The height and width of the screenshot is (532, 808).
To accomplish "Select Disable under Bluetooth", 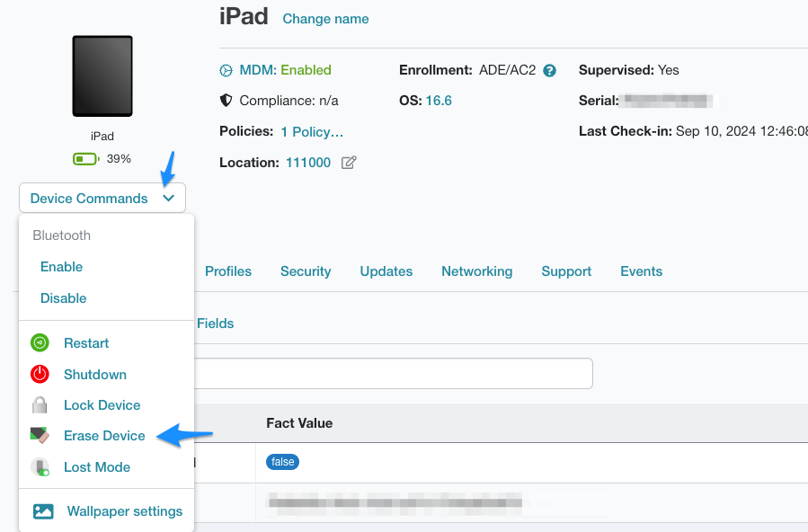I will [64, 298].
